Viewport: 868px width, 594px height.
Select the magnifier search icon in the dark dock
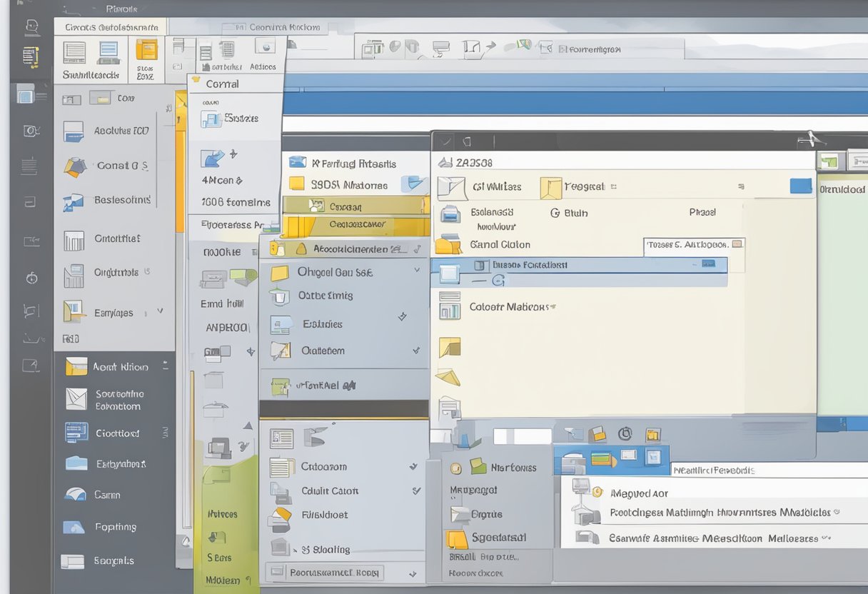[x=31, y=131]
